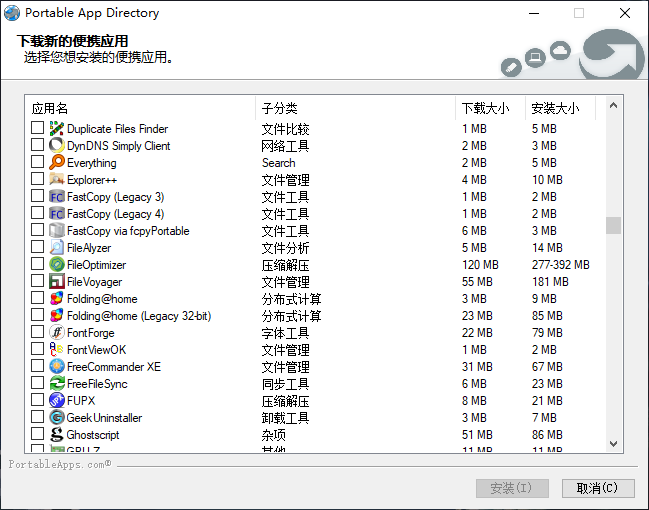Click the 字体工具 category cell
The height and width of the screenshot is (510, 649).
pyautogui.click(x=285, y=333)
